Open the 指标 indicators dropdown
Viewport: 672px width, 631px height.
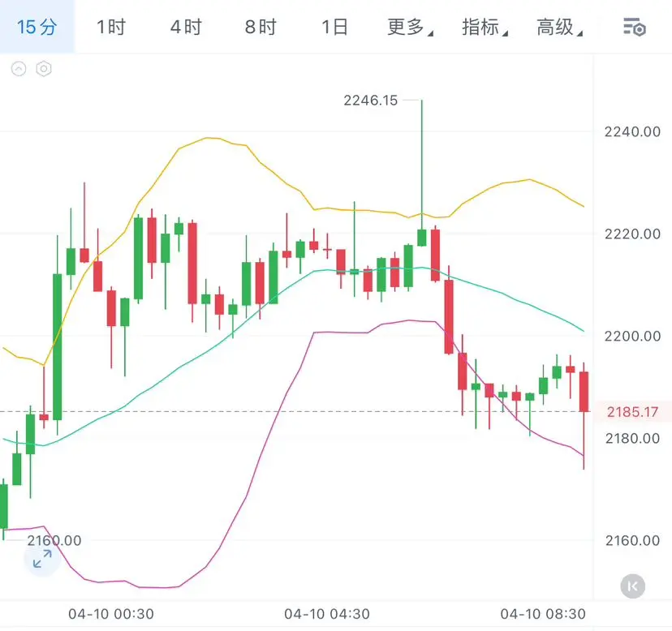(x=484, y=28)
